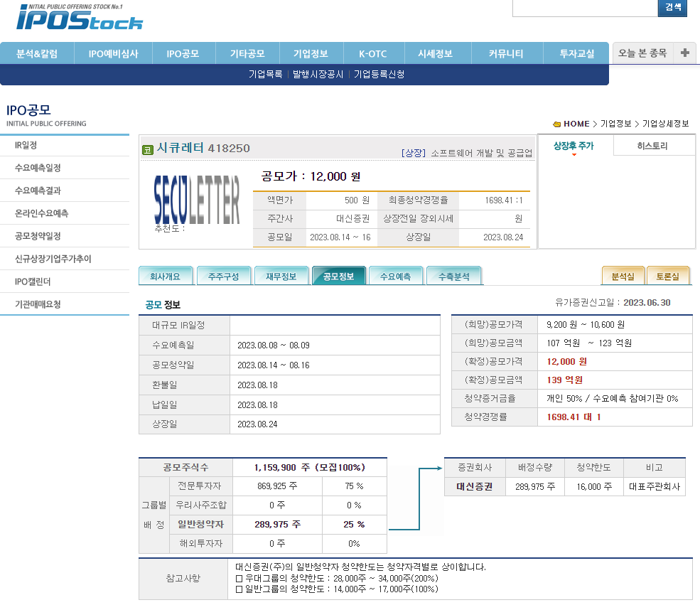The height and width of the screenshot is (605, 700).
Task: Open the 기업정보 menu
Action: [311, 53]
